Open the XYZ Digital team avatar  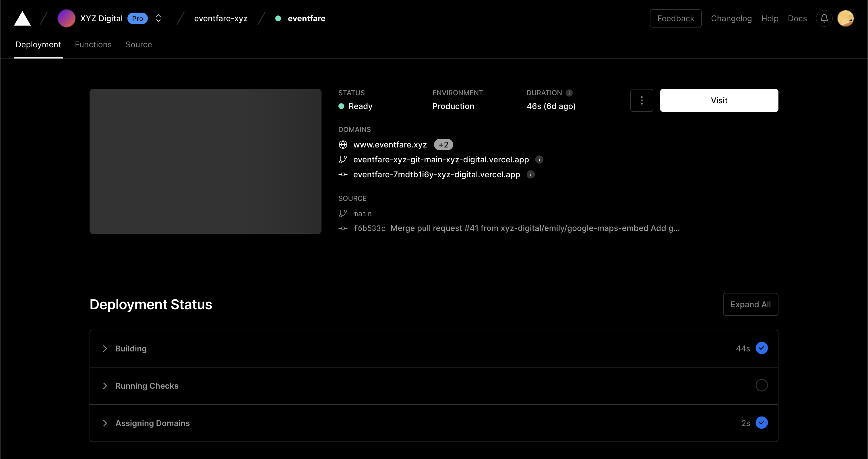(66, 18)
